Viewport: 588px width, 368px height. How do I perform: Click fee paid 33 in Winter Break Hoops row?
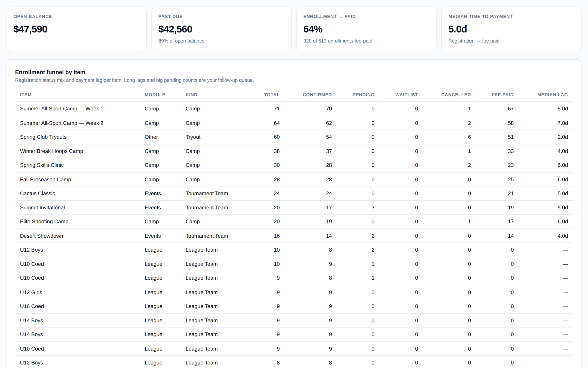pos(511,151)
